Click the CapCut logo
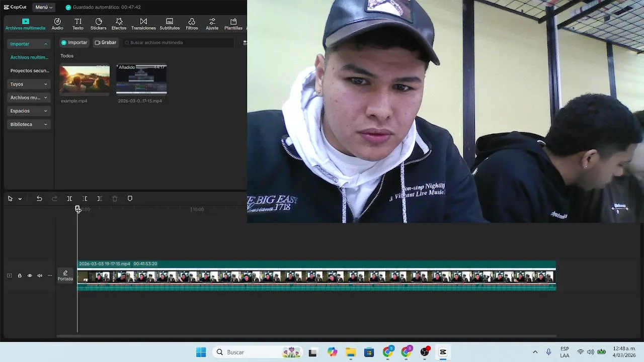The height and width of the screenshot is (362, 644). [15, 7]
